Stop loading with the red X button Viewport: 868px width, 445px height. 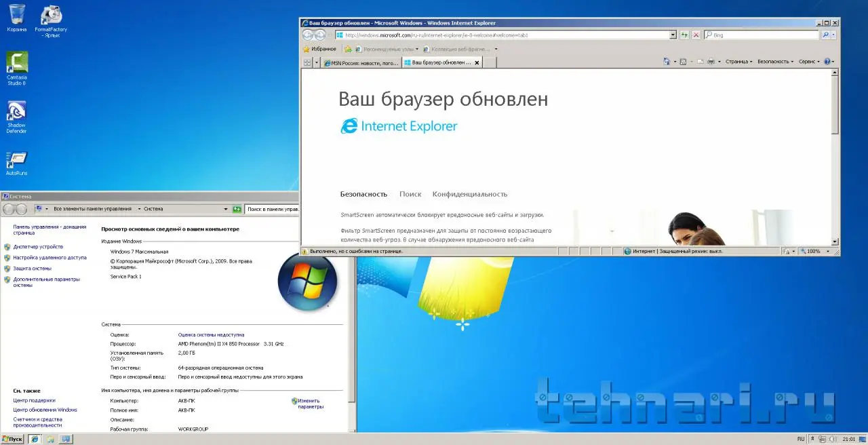(696, 35)
